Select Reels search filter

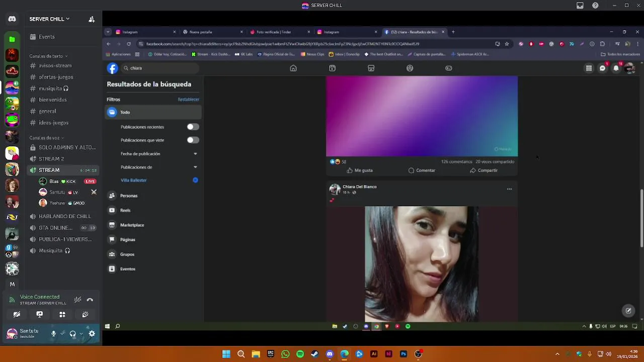[x=153, y=210]
